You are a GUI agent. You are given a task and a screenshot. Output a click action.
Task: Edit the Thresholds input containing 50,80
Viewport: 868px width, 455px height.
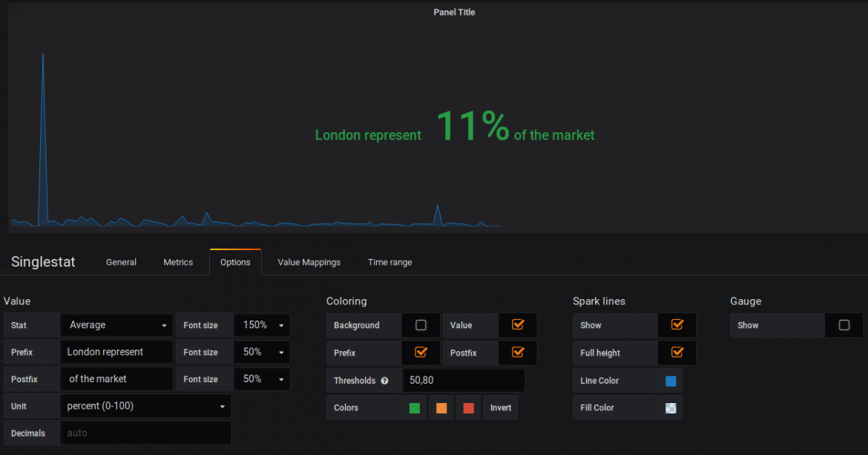point(464,380)
